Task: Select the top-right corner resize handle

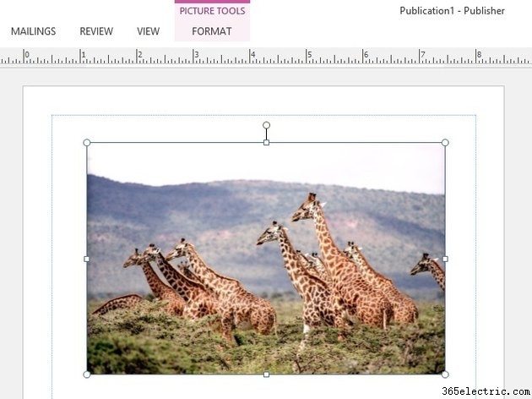Action: 445,143
